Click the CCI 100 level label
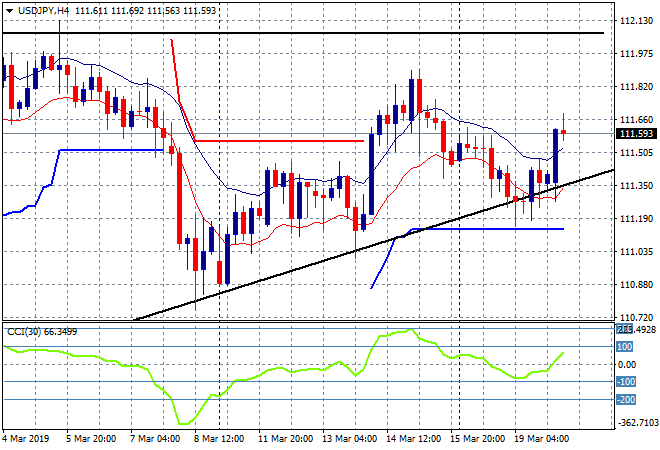660x450 pixels. (x=625, y=346)
